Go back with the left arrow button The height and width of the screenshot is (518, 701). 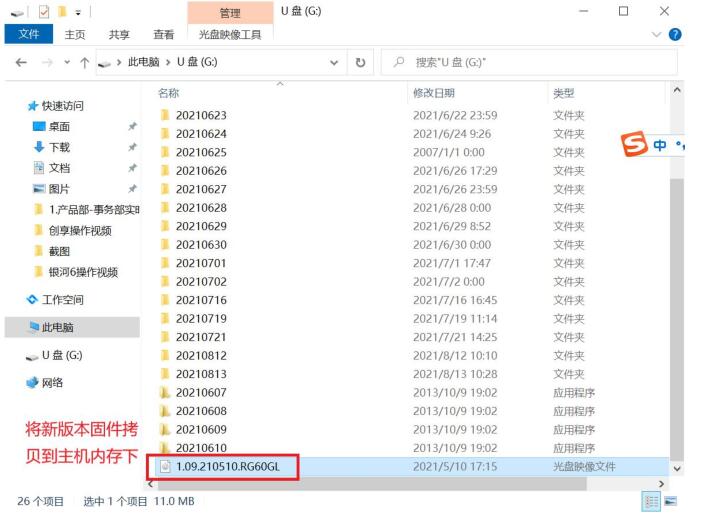tap(21, 63)
